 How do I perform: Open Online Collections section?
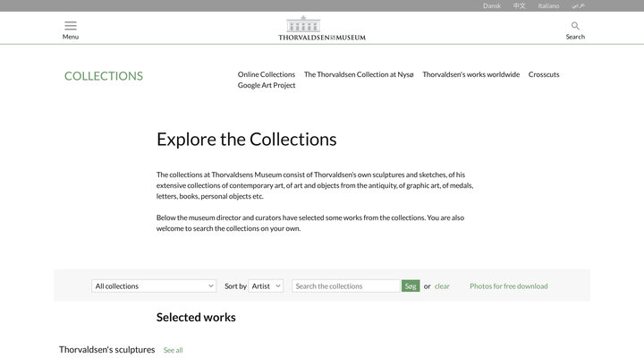(267, 74)
